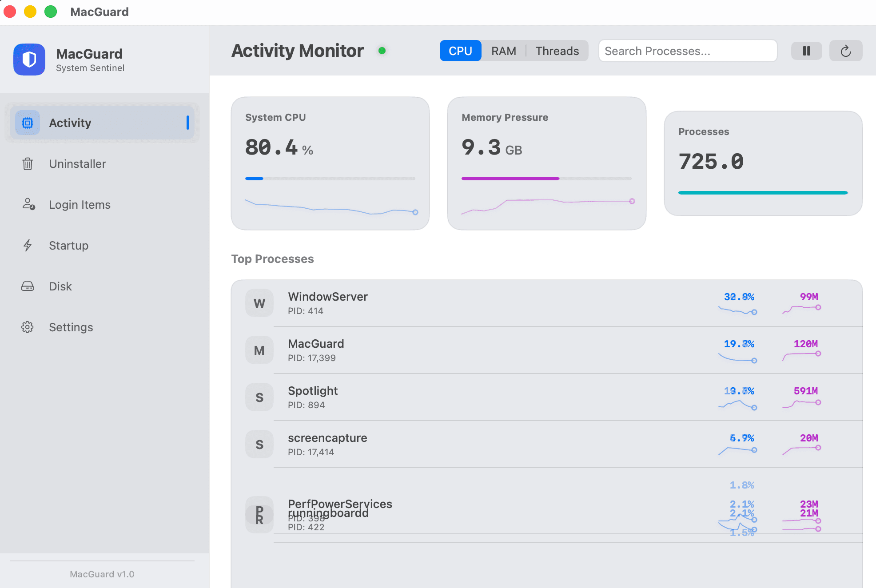Open the Memory Pressure card
The image size is (876, 588).
[x=546, y=163]
